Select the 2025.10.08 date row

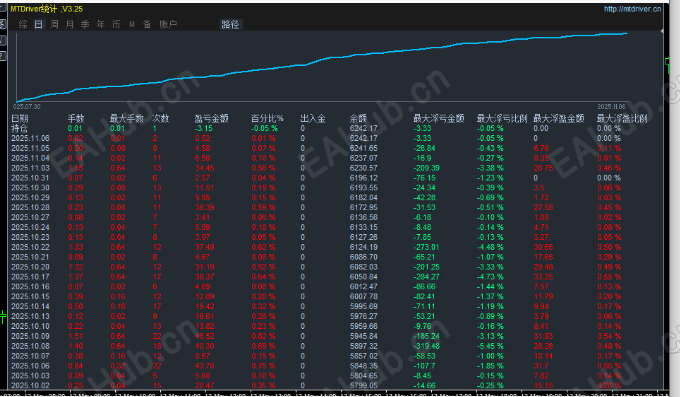[30, 346]
